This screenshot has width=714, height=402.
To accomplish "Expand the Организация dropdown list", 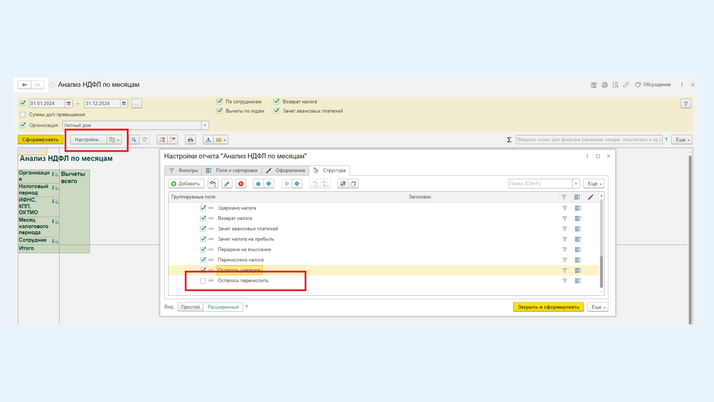I will [x=205, y=125].
